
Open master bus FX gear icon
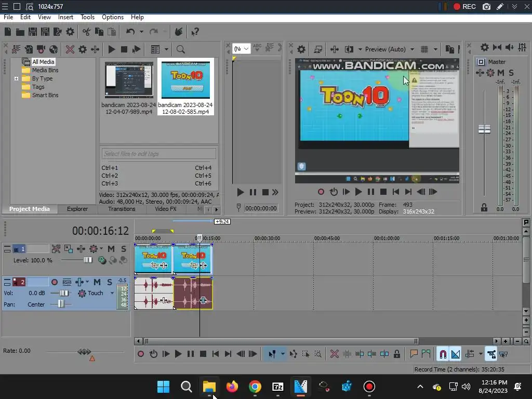[x=490, y=73]
